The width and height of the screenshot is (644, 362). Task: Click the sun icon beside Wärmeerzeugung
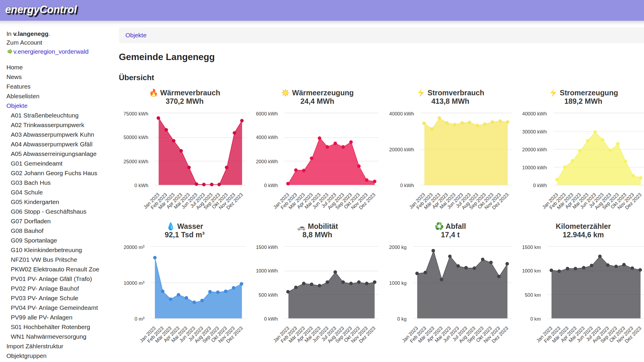click(x=285, y=93)
